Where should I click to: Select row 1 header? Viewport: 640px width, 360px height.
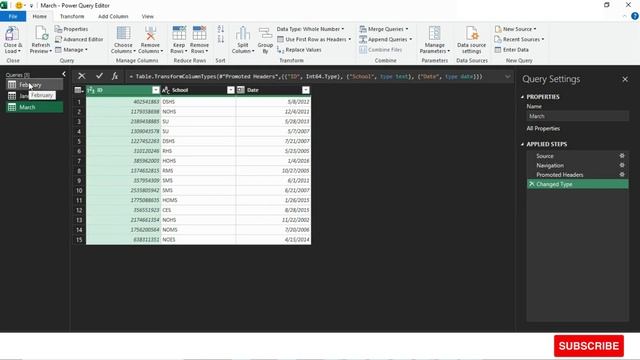79,102
